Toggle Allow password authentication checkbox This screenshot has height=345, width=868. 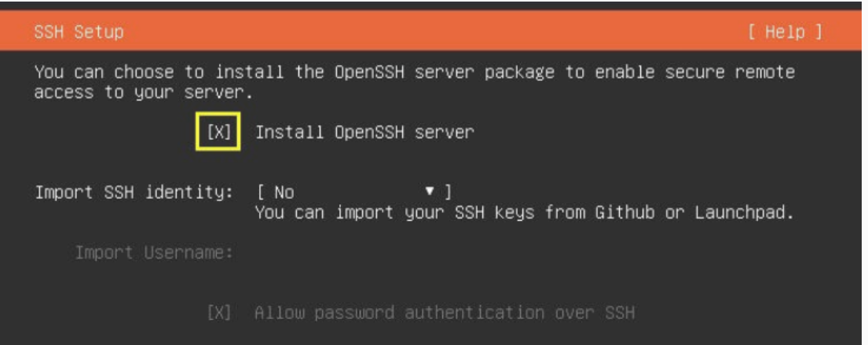[218, 314]
